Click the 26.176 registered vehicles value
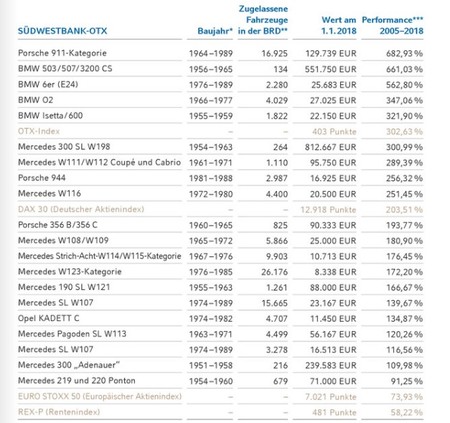Image resolution: width=450 pixels, height=423 pixels. click(x=275, y=272)
